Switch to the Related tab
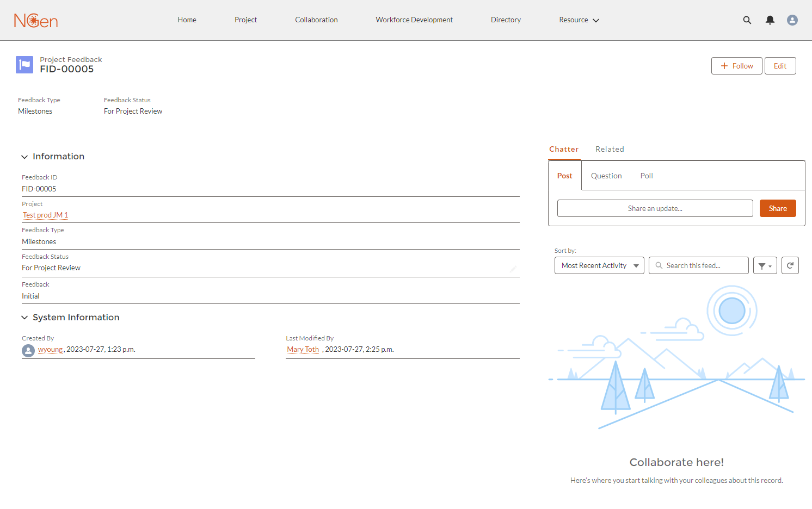812x509 pixels. point(610,149)
